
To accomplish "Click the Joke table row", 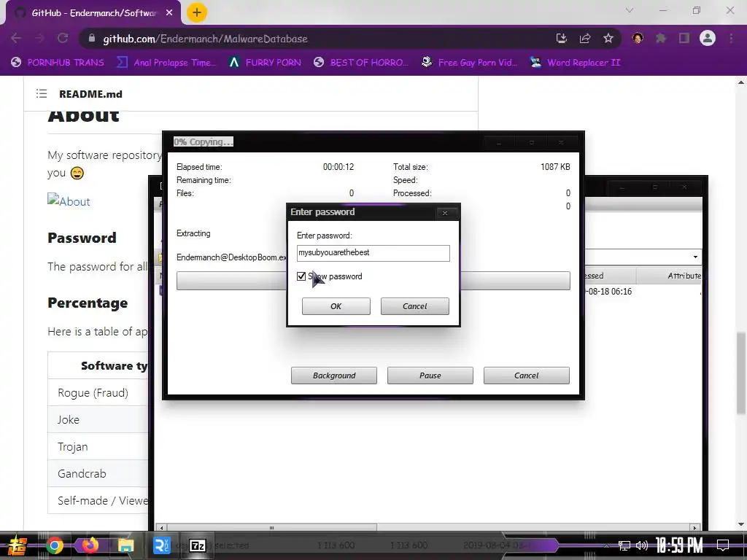I will [x=98, y=419].
